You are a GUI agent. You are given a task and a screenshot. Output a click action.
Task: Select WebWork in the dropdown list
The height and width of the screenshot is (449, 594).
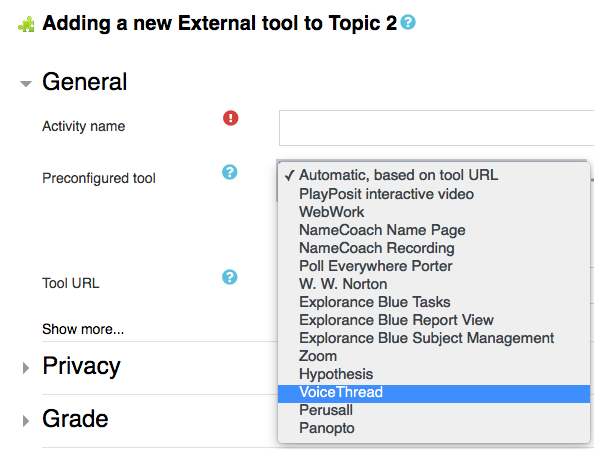click(x=434, y=212)
